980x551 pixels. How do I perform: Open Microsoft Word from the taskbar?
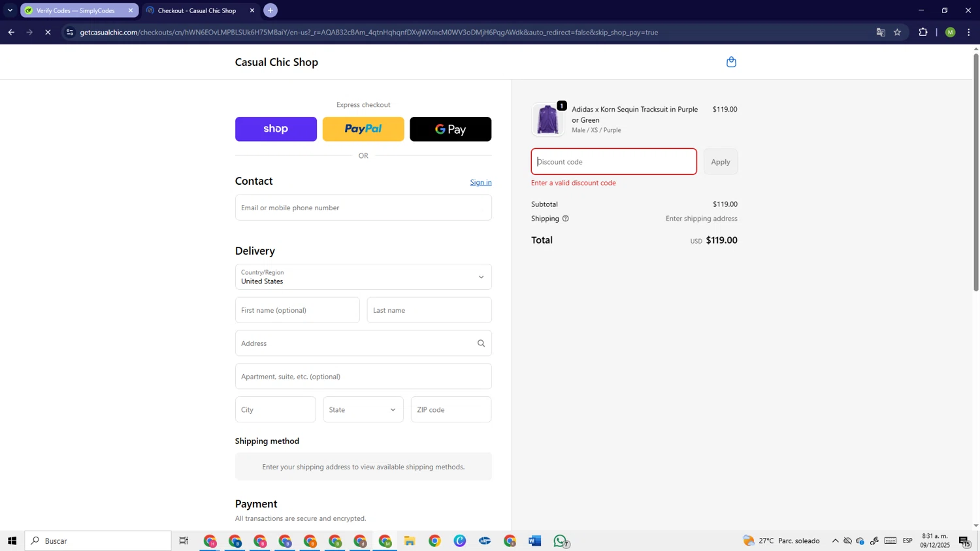[x=535, y=541]
